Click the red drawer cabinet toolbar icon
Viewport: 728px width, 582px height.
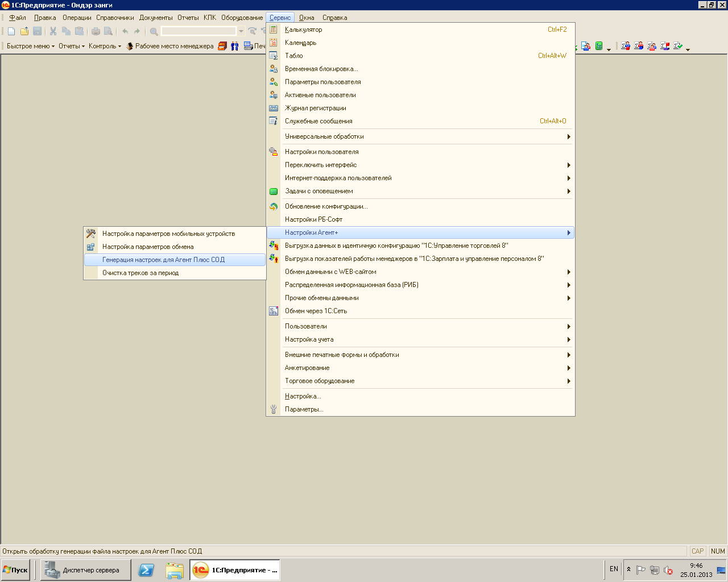pos(222,46)
